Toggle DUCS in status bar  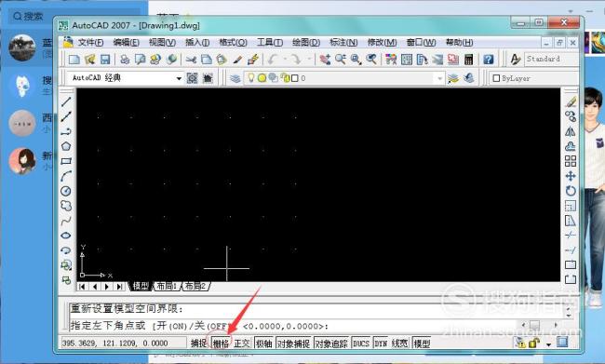point(361,344)
